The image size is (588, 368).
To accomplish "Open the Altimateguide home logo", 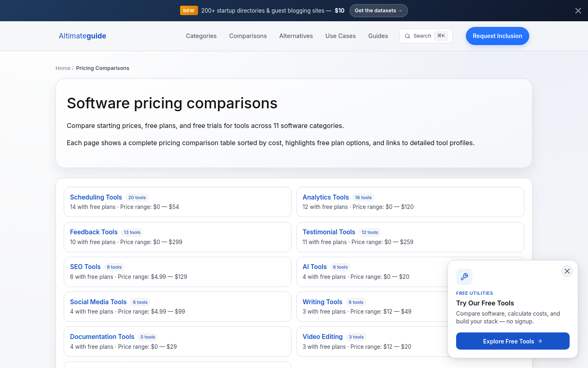I will [x=82, y=36].
